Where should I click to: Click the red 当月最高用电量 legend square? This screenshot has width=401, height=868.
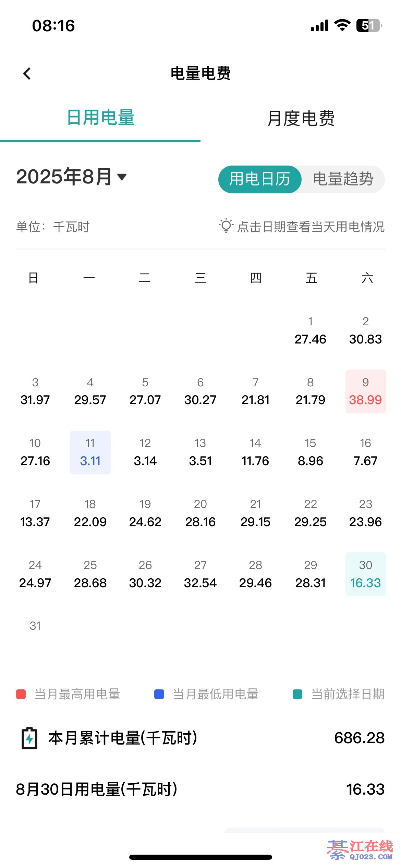(21, 694)
